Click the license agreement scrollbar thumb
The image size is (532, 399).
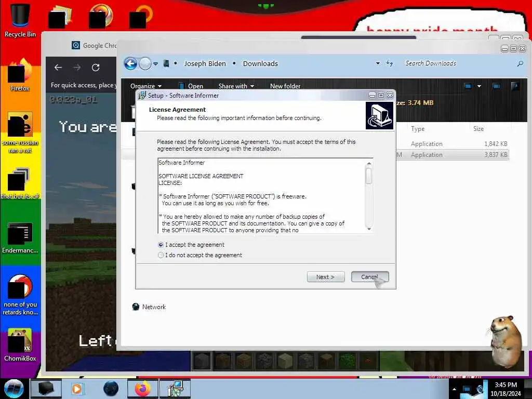(369, 176)
